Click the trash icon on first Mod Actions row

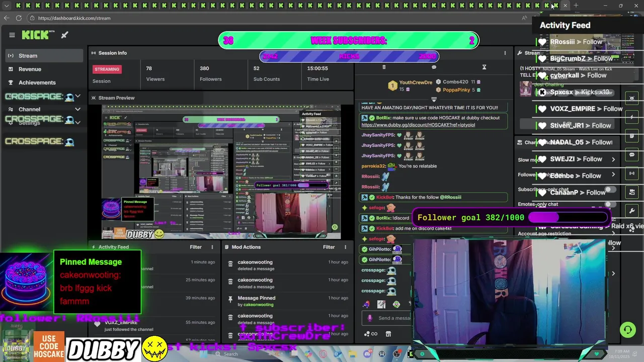tap(230, 263)
